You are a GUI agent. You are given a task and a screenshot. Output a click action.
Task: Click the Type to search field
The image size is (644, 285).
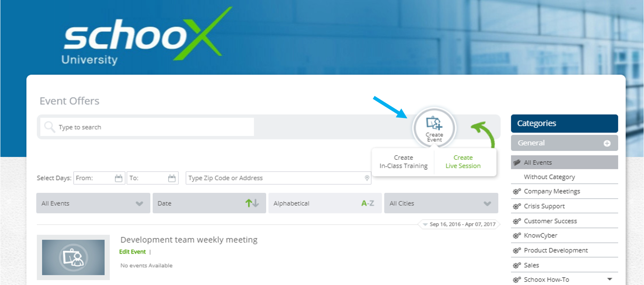coord(147,127)
